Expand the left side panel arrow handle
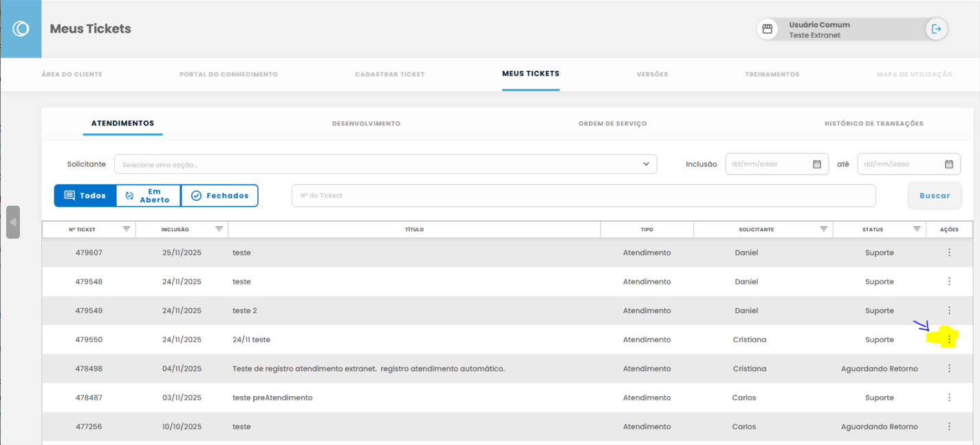 click(x=13, y=222)
